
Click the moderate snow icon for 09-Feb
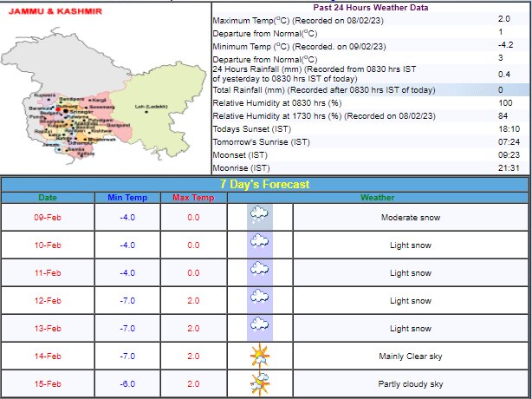[x=260, y=216]
